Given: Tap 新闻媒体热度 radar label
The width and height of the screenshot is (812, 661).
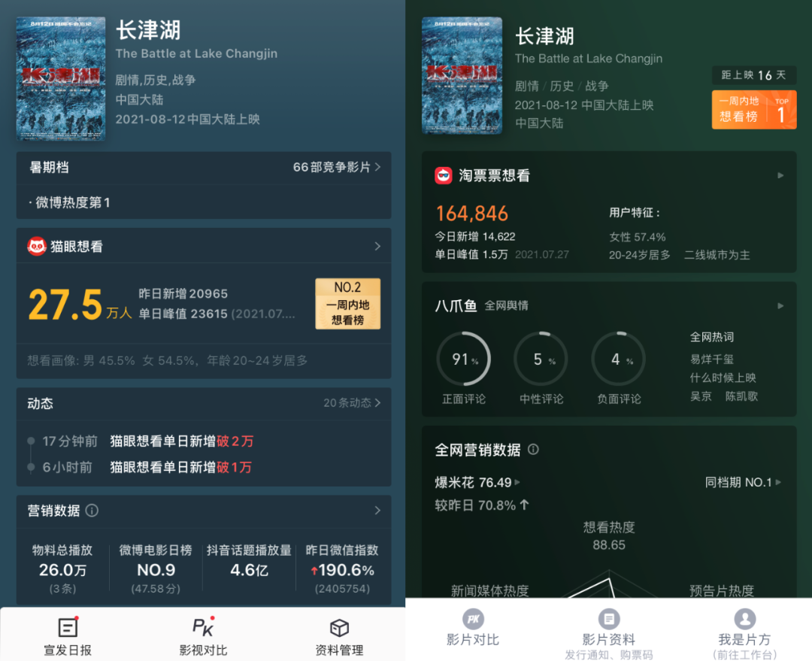Looking at the screenshot, I should [490, 590].
